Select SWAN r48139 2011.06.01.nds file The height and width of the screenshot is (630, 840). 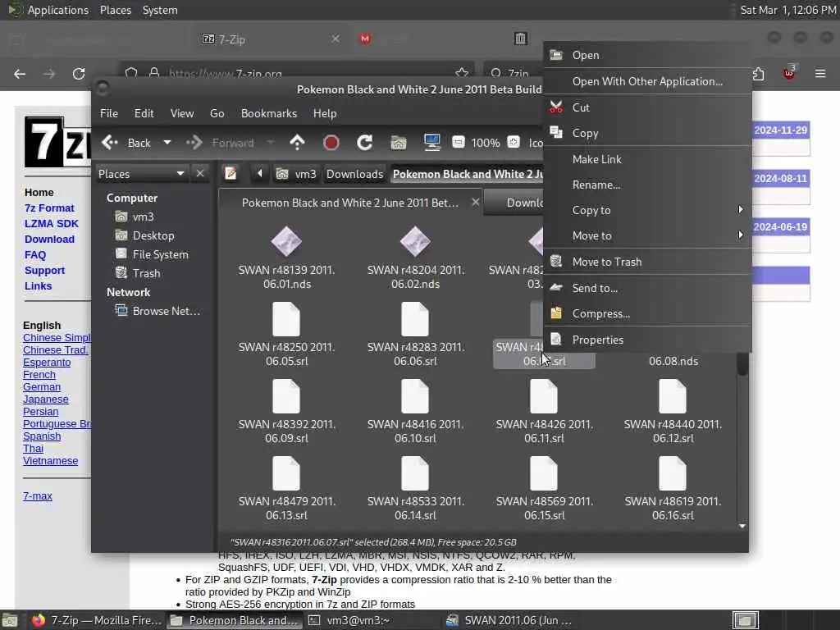[286, 258]
